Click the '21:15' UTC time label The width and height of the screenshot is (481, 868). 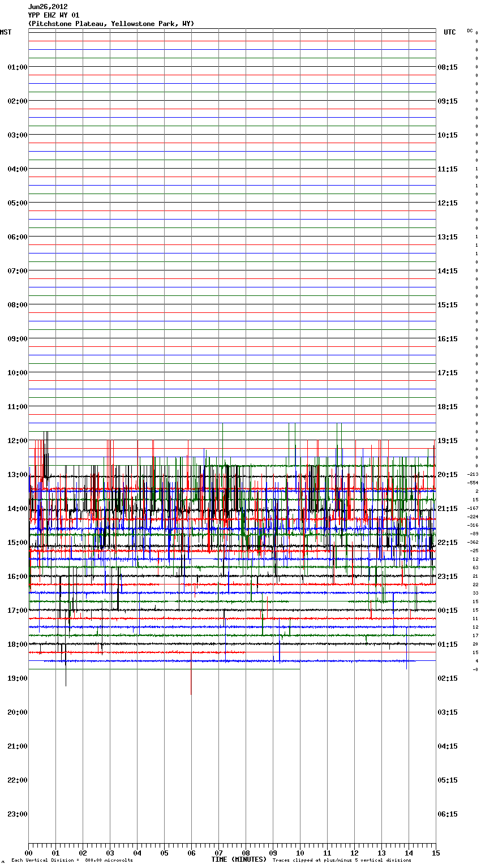(448, 509)
